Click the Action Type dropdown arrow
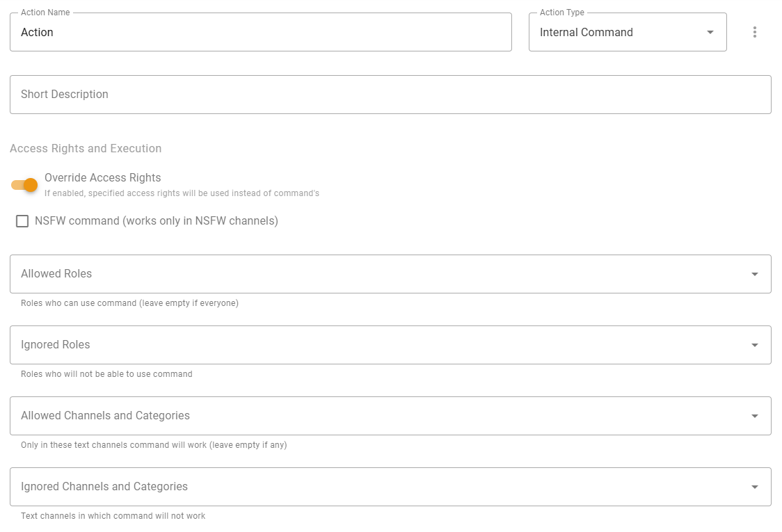This screenshot has width=782, height=532. point(710,32)
